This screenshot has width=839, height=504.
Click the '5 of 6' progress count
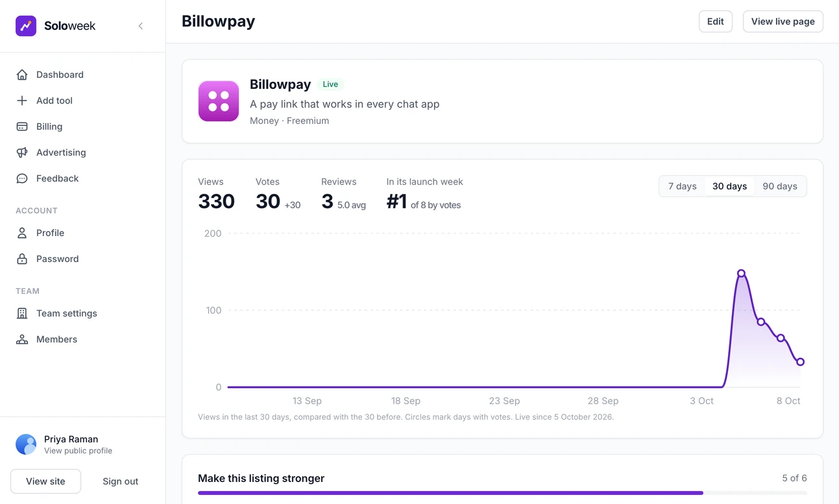click(x=794, y=478)
